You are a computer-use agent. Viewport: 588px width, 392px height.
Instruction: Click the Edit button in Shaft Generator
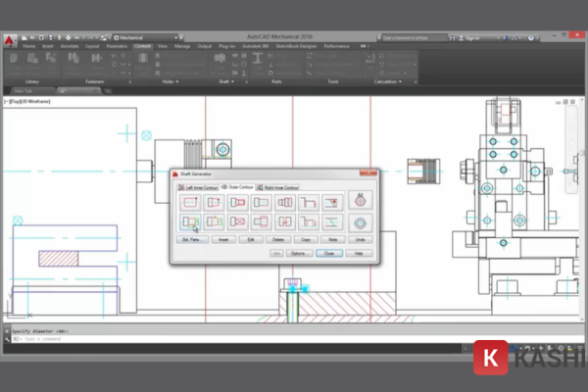[x=251, y=240]
